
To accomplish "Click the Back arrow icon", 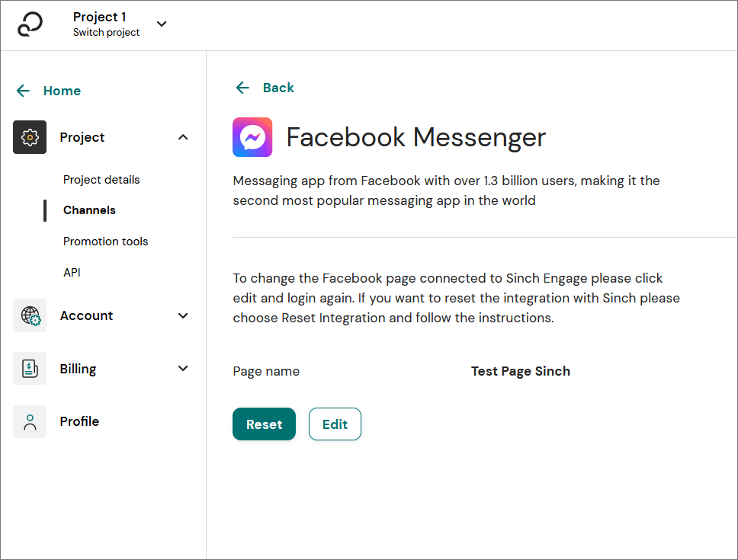I will click(242, 88).
